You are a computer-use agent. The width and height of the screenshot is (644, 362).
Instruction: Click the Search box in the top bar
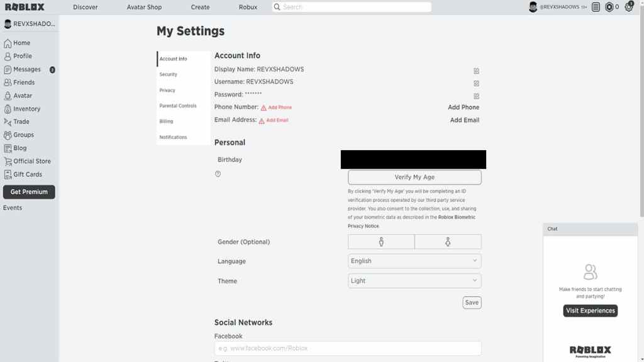[352, 7]
